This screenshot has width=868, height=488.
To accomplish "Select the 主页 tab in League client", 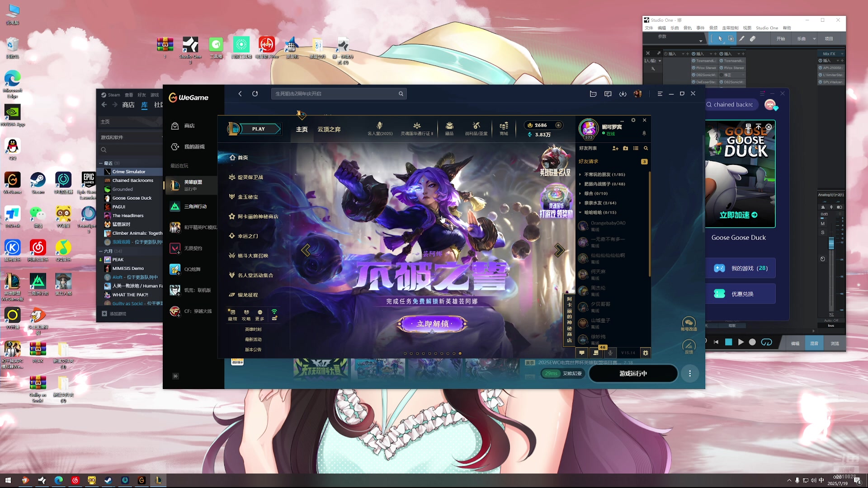I will [302, 129].
